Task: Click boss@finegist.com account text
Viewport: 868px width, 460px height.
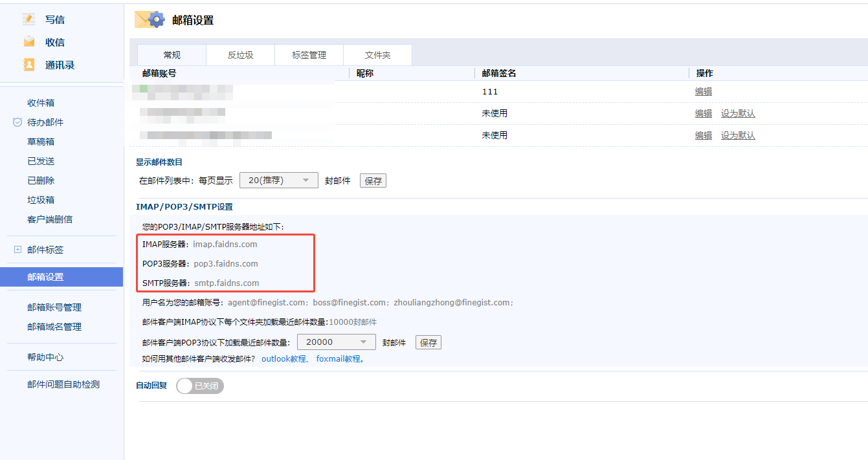Action: point(350,302)
